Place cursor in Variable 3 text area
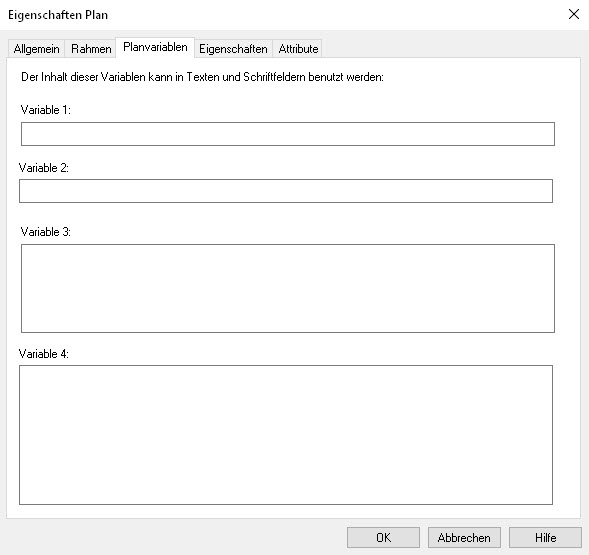 tap(288, 289)
